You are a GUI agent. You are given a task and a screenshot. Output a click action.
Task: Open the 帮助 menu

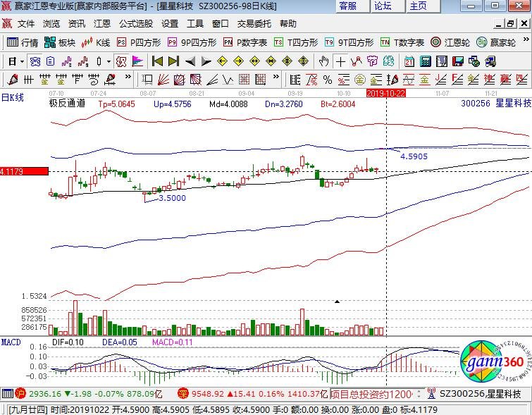point(288,24)
